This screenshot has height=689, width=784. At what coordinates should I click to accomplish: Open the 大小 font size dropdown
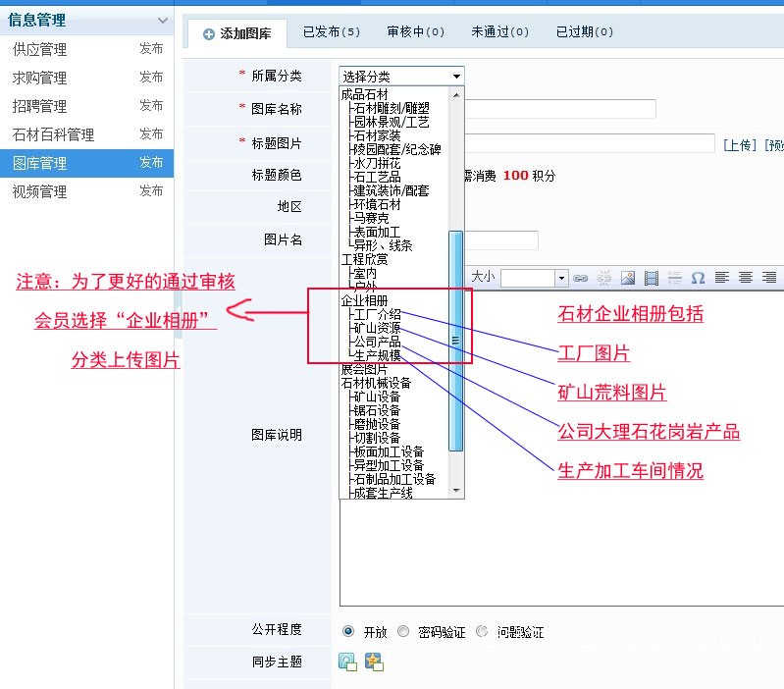[x=561, y=278]
